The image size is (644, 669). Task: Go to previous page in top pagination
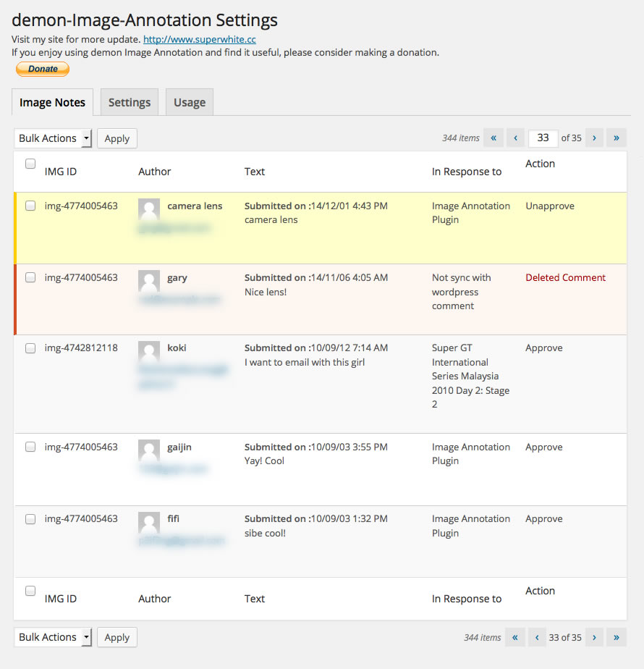pyautogui.click(x=516, y=138)
